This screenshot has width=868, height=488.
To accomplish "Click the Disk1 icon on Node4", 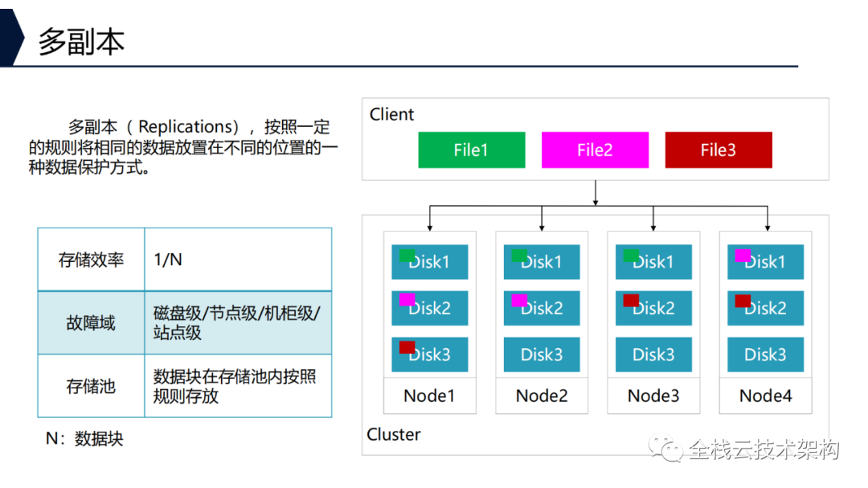I will tap(764, 261).
